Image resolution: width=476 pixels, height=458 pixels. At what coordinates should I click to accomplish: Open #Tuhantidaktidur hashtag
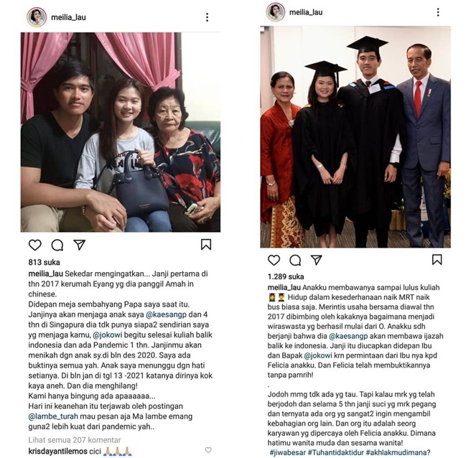click(335, 452)
